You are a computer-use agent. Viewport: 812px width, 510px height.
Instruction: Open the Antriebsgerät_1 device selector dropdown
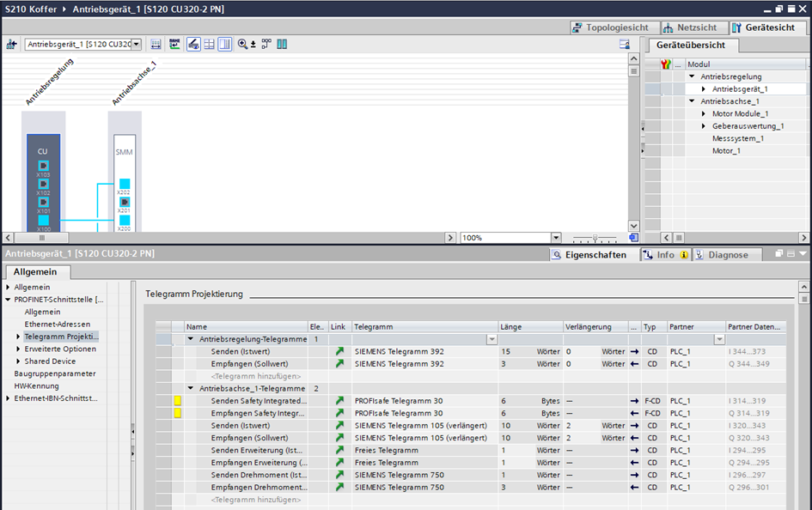(137, 44)
